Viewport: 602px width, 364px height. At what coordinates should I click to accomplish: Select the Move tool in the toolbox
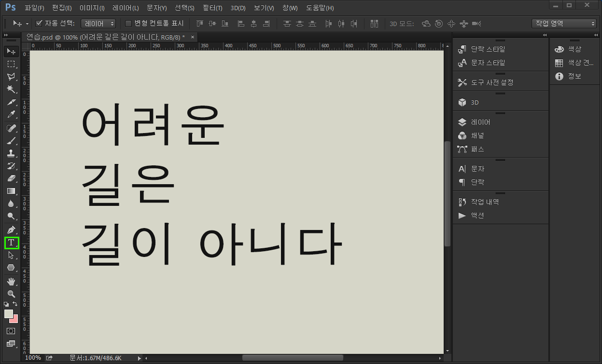[x=11, y=52]
